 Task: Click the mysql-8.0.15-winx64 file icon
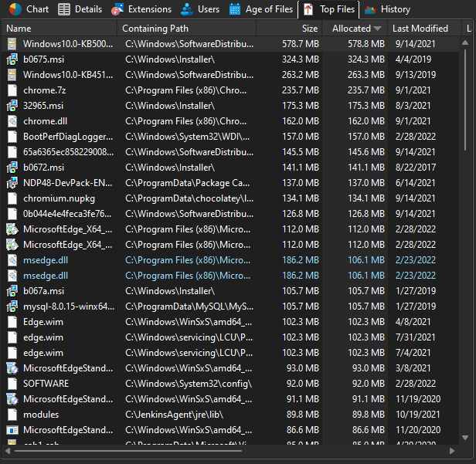tap(12, 307)
